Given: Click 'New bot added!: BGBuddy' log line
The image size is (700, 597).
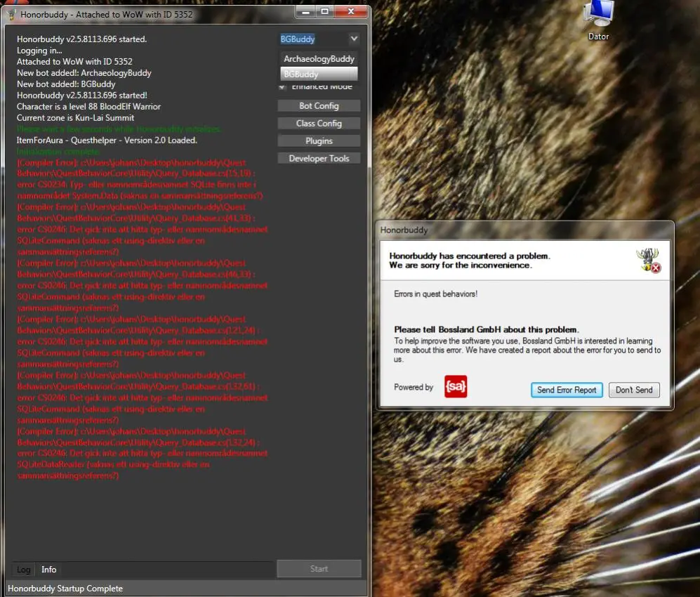Looking at the screenshot, I should coord(66,84).
